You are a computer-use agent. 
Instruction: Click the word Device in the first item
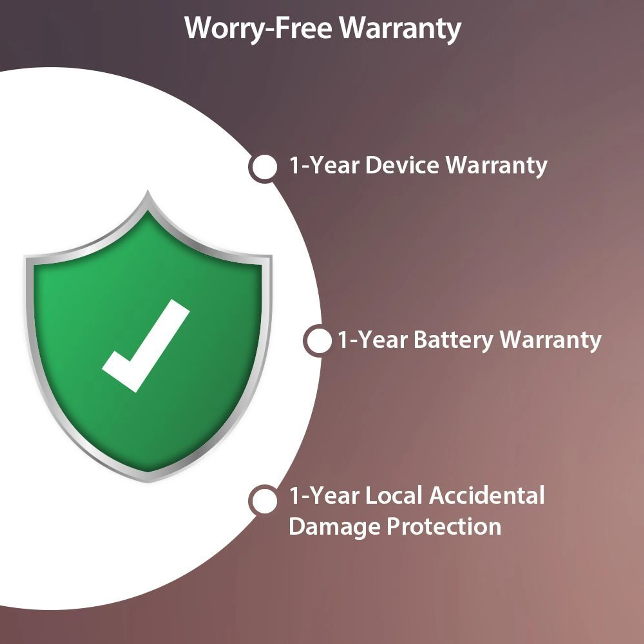402,165
